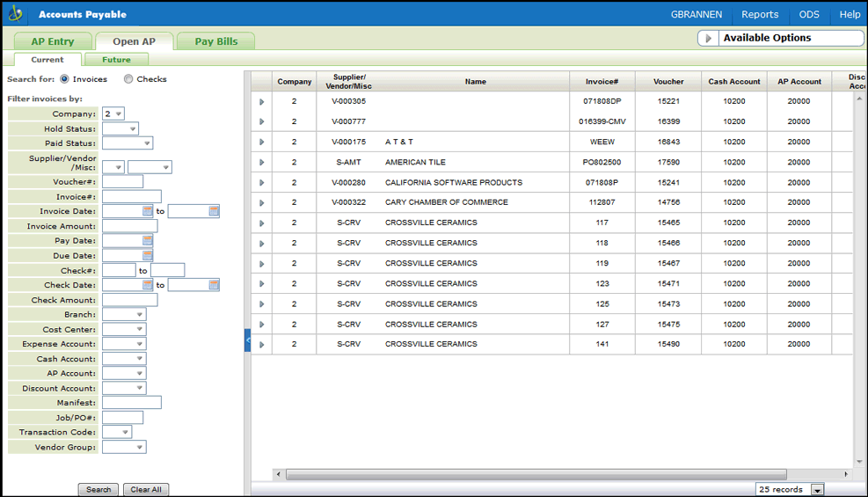Click the horizontal scrollbar under the grid
The image size is (868, 497).
[x=536, y=474]
